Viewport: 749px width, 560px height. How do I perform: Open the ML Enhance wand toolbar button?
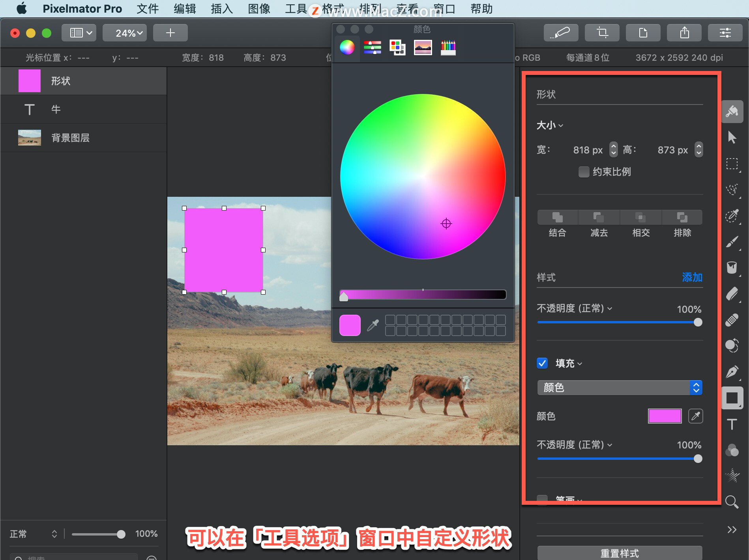561,33
